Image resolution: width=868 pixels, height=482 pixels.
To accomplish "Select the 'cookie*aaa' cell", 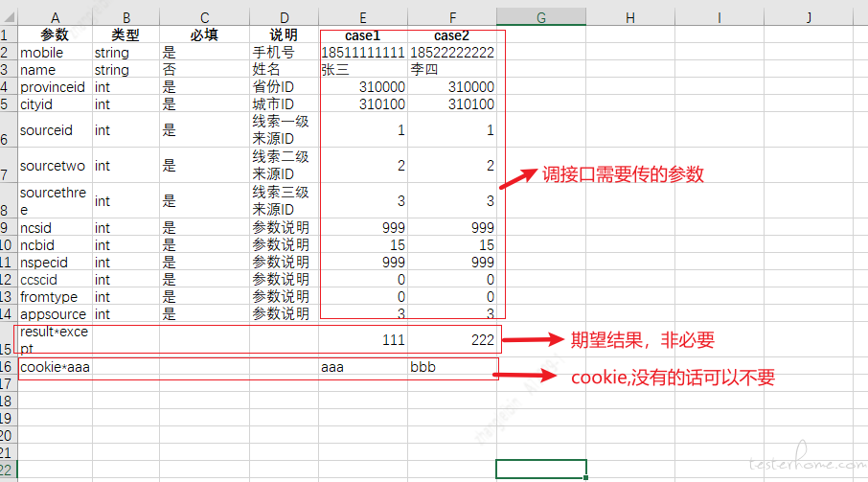I will 55,366.
